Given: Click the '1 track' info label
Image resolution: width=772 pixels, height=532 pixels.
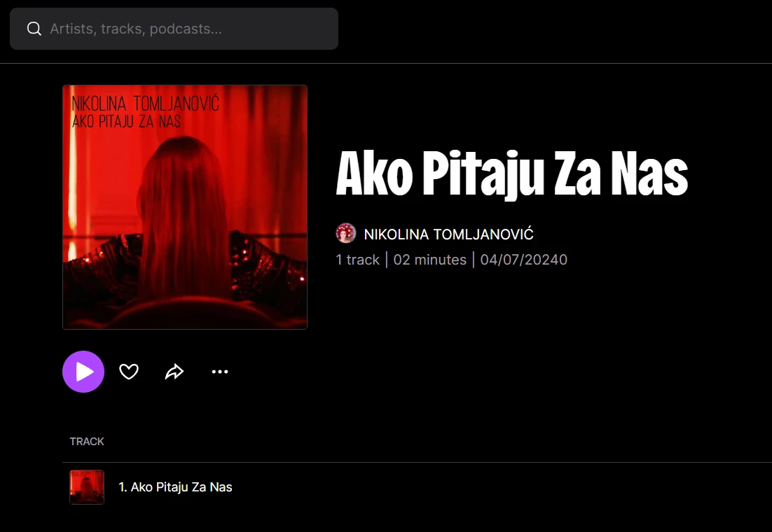Looking at the screenshot, I should tap(357, 260).
